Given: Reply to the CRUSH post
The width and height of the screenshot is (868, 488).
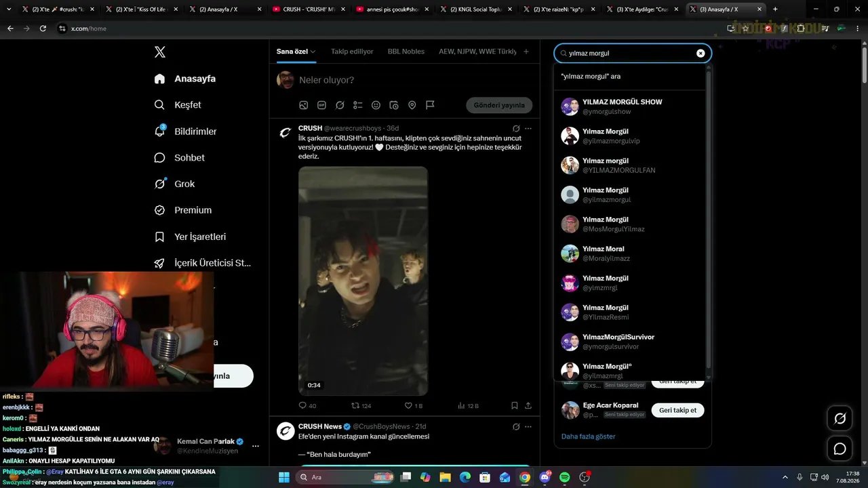Looking at the screenshot, I should pos(307,405).
